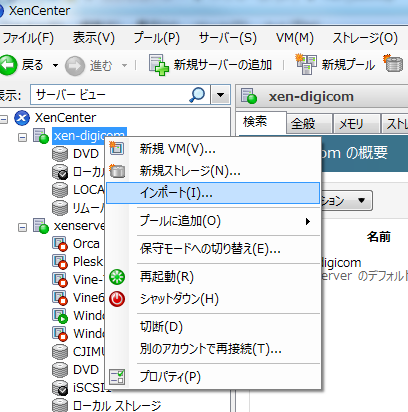408x412 pixels.
Task: Click the red Shutdown icon in context menu
Action: pyautogui.click(x=117, y=299)
